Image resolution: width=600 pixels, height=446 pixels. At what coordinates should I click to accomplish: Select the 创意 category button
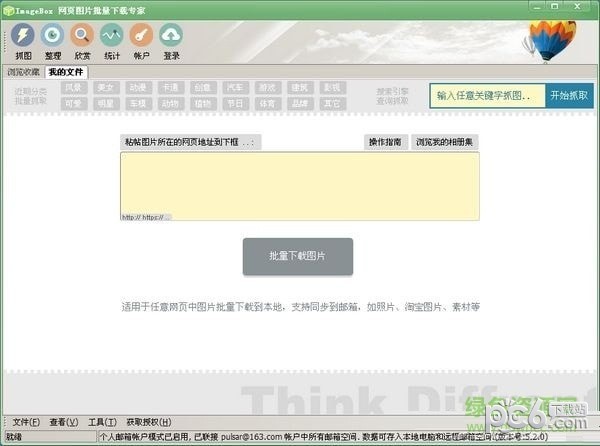point(203,88)
